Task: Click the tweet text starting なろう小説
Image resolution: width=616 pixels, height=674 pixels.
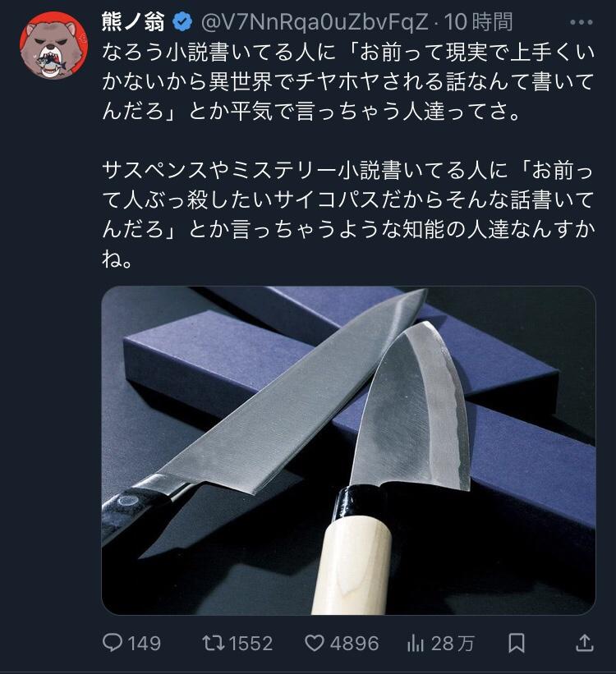Action: [x=348, y=81]
